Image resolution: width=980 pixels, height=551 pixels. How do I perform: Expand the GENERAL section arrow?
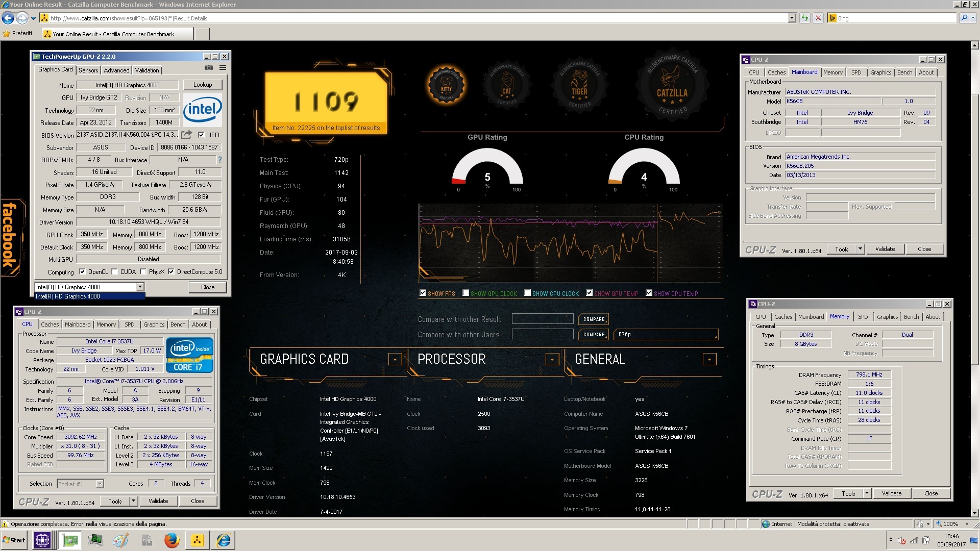709,359
